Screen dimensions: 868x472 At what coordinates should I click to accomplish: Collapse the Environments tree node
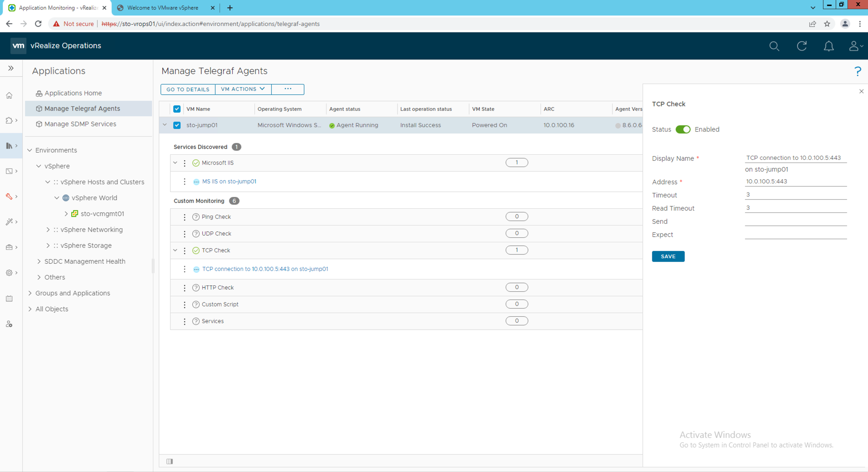(x=30, y=150)
